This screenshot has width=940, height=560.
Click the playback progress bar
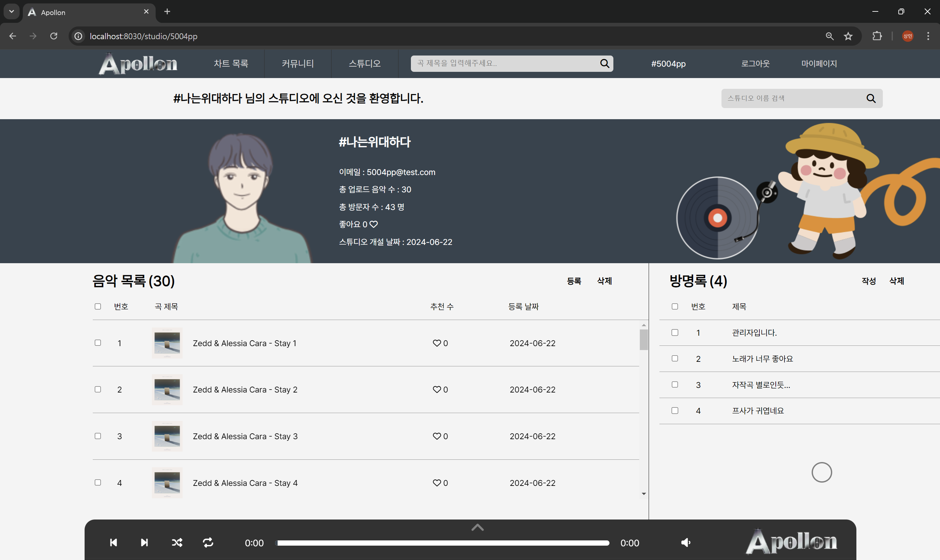click(443, 543)
